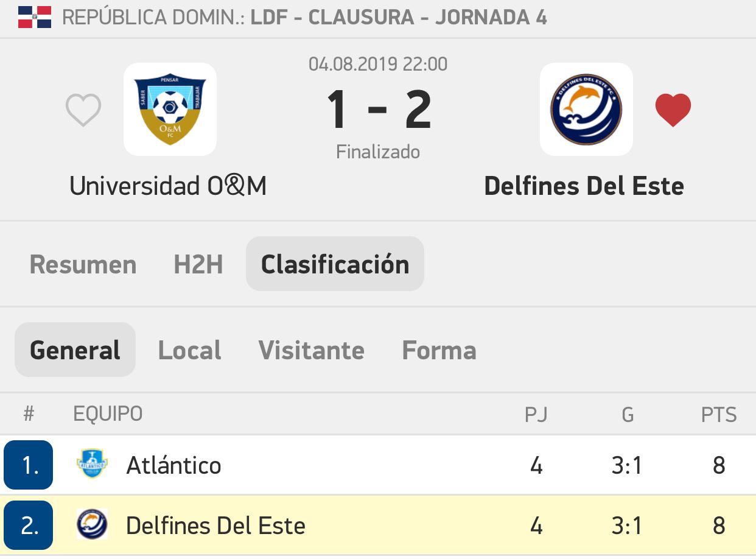The width and height of the screenshot is (756, 559).
Task: Select the Clasificación tab
Action: click(335, 264)
